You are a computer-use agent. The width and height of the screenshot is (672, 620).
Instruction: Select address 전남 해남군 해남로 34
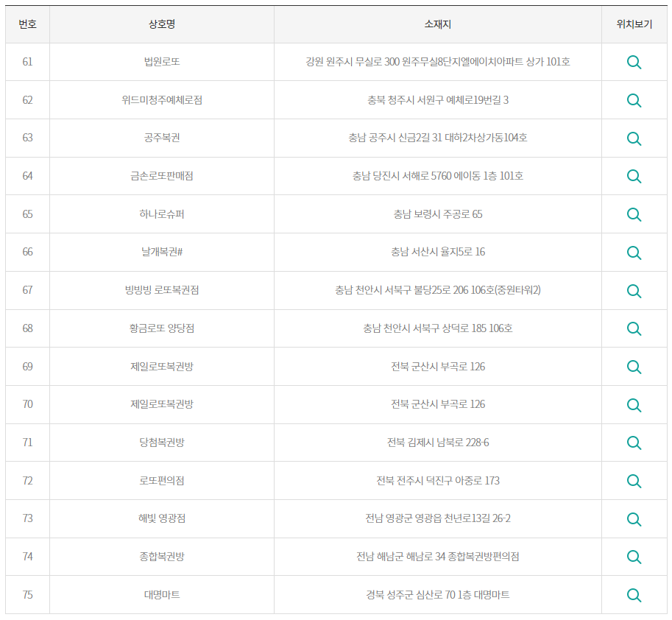(x=400, y=556)
